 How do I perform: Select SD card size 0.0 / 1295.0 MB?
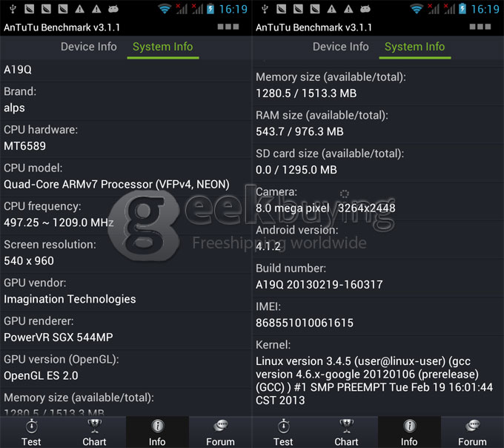click(x=296, y=170)
